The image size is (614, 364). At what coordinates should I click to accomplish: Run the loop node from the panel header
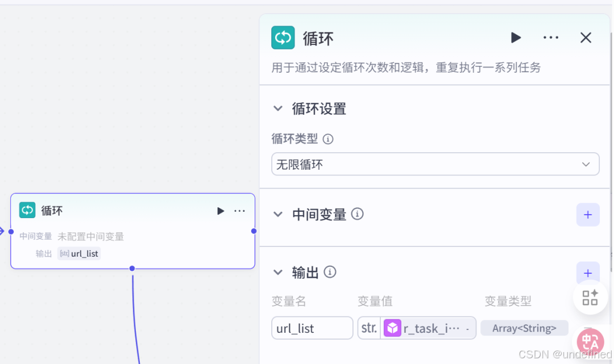coord(516,38)
